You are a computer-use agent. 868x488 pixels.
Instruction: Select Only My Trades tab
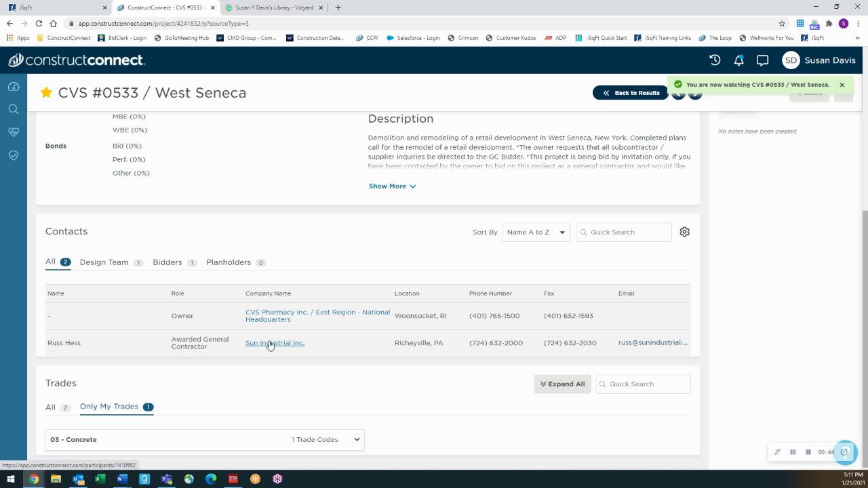(x=117, y=407)
